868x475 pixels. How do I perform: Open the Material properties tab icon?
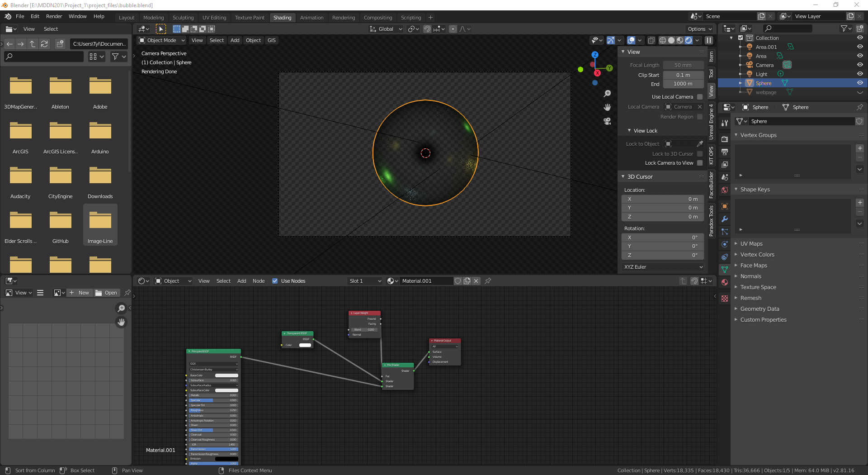tap(725, 282)
